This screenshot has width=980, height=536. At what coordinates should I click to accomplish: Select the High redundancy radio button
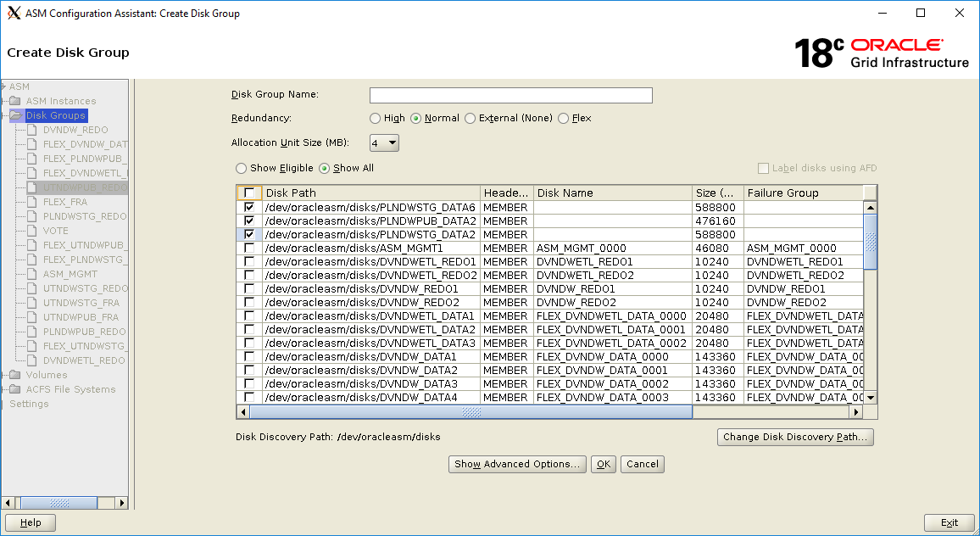375,118
